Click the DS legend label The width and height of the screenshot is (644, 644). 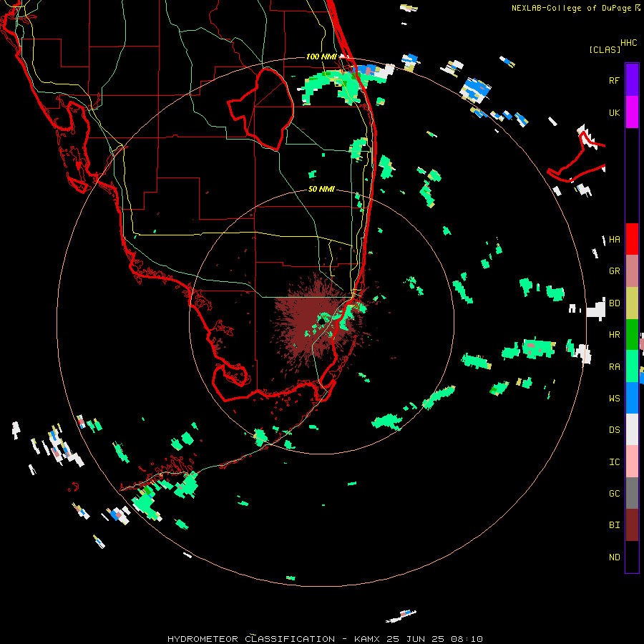[614, 429]
